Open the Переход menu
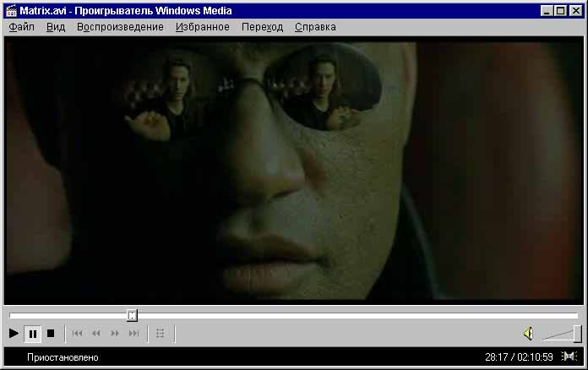 click(x=262, y=27)
